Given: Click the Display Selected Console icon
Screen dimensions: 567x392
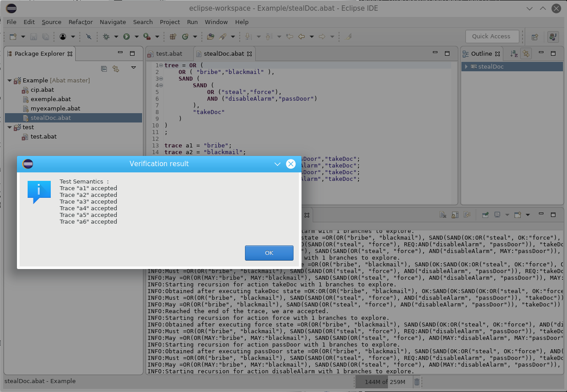Looking at the screenshot, I should (x=497, y=215).
